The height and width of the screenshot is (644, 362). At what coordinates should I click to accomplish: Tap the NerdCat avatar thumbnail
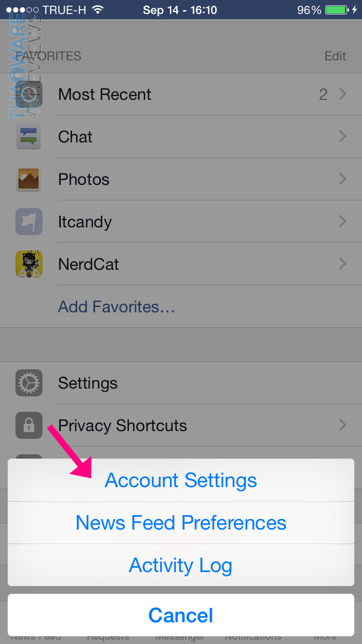(x=29, y=264)
